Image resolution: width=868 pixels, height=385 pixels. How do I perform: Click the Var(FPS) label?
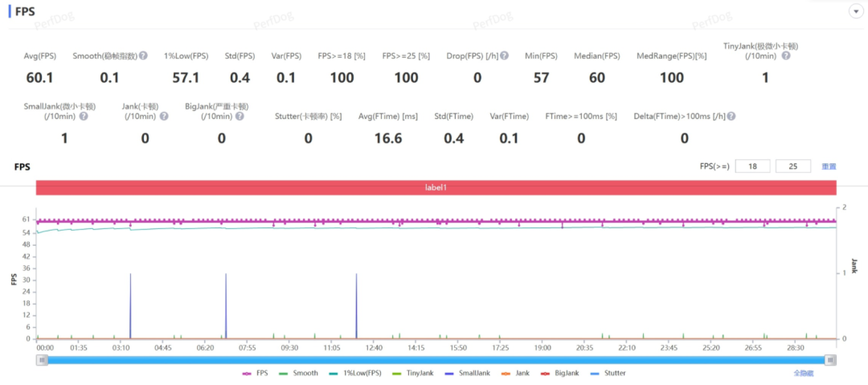[x=286, y=56]
